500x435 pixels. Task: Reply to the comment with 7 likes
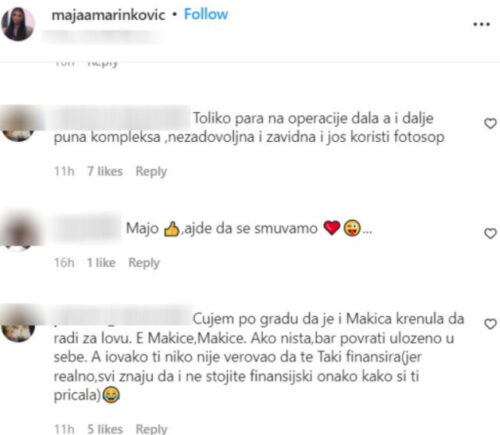[x=151, y=172]
